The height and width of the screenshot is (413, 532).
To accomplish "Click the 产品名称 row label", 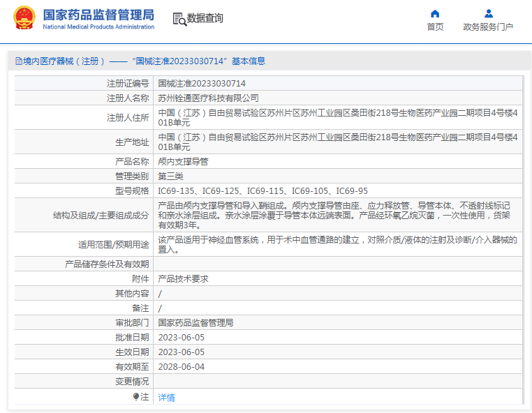I will [x=132, y=162].
